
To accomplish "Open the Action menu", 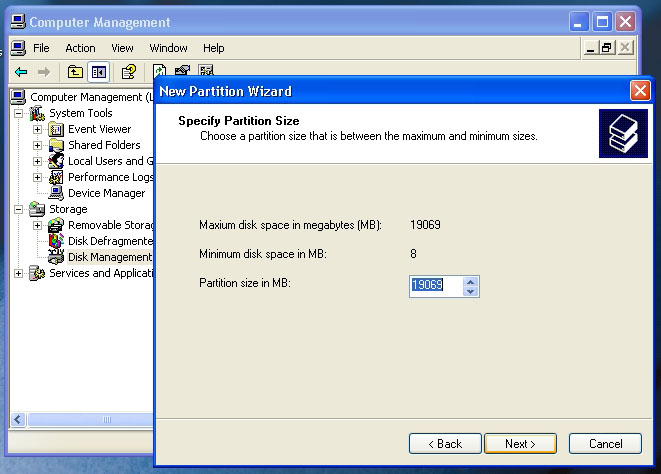I will (80, 48).
